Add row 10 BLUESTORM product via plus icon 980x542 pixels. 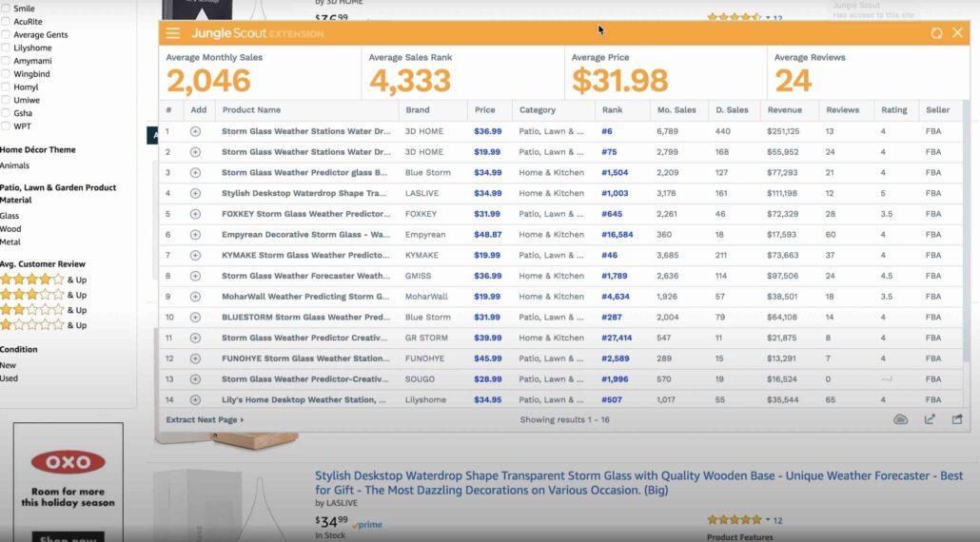pyautogui.click(x=195, y=318)
